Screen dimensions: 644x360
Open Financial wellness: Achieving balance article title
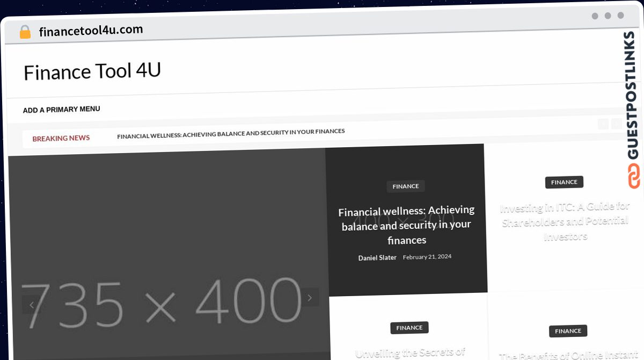click(407, 225)
